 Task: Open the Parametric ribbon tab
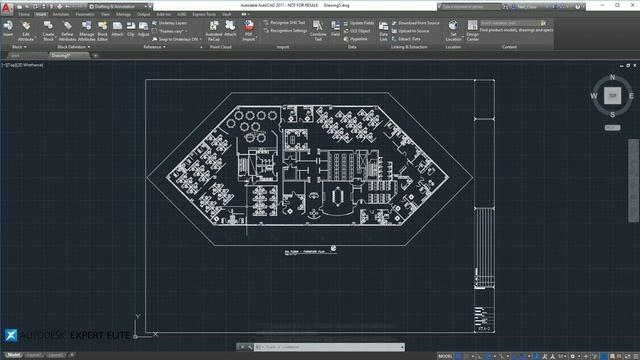click(x=85, y=14)
